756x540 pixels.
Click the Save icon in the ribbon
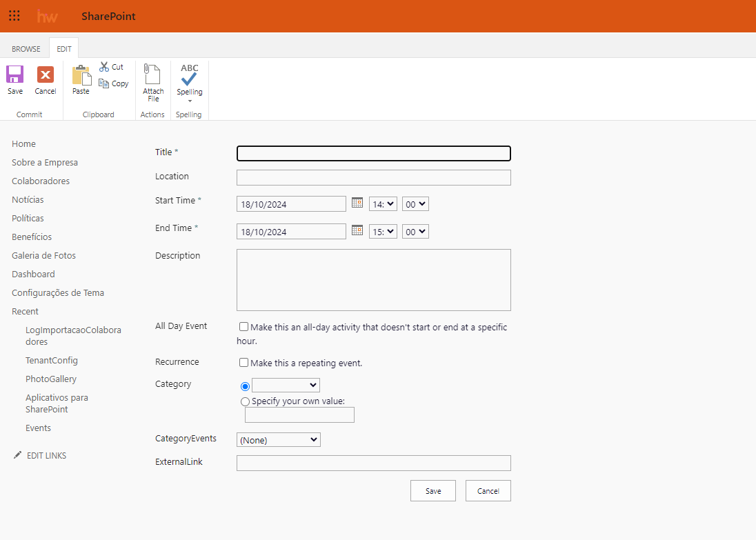[15, 74]
